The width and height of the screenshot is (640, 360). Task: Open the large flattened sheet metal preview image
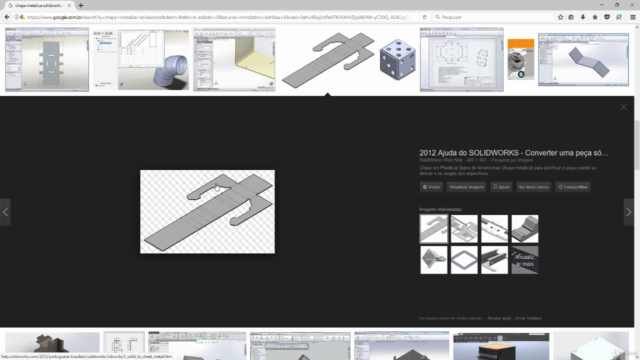207,211
